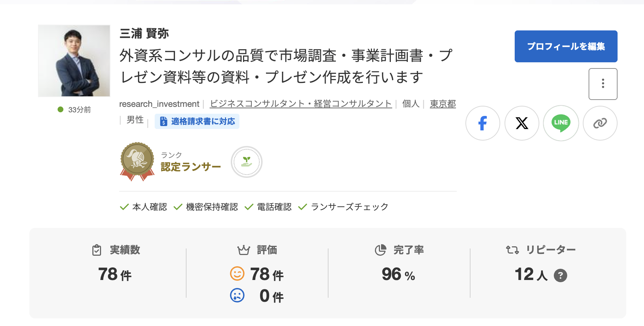Screen dimensions: 644x326
Task: Open the three-dot more options menu
Action: [x=603, y=84]
